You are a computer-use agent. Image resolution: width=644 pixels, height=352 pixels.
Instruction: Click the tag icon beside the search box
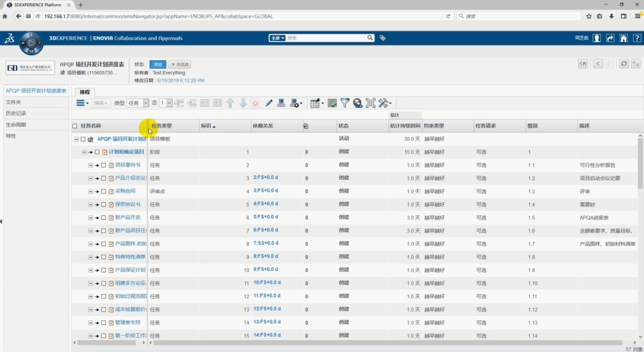point(383,38)
